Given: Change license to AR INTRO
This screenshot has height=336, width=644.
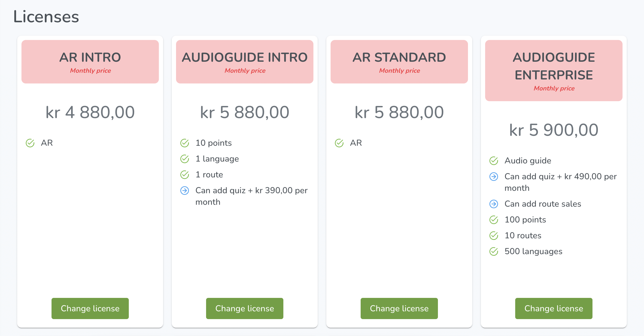Looking at the screenshot, I should coord(90,308).
